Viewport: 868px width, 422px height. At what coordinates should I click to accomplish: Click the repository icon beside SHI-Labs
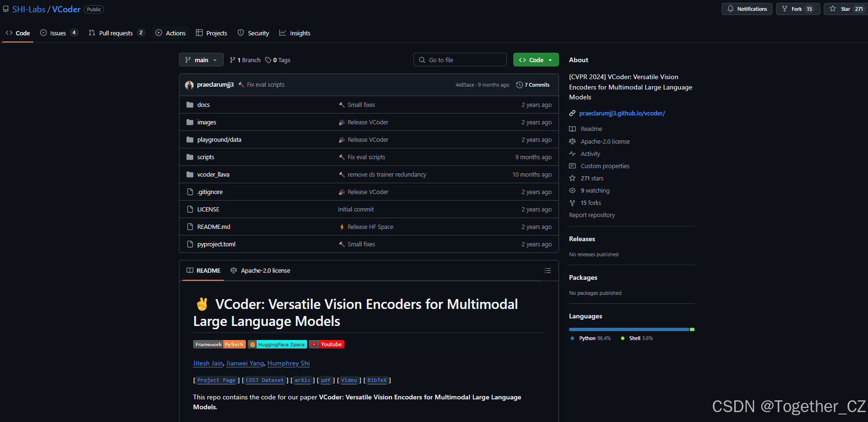tap(6, 9)
